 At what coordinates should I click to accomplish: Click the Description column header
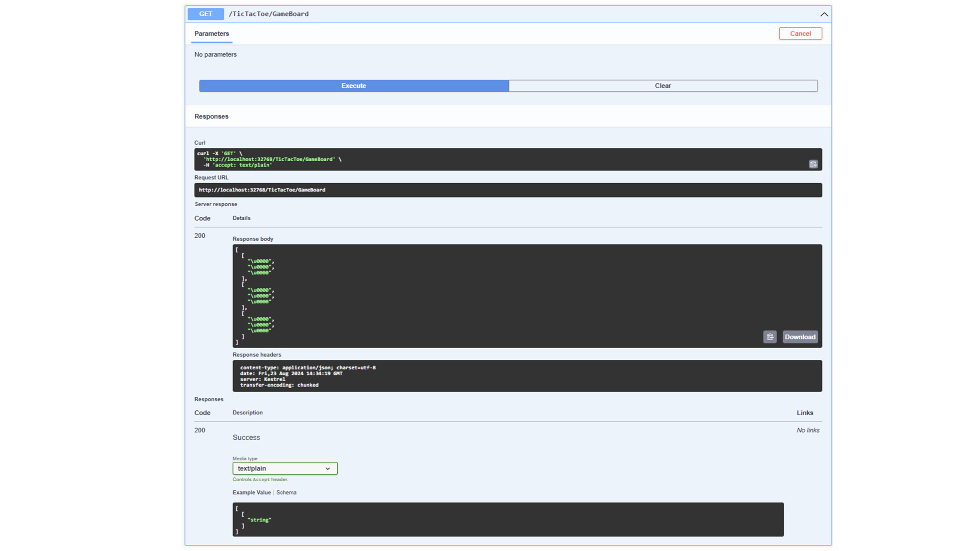click(x=248, y=413)
